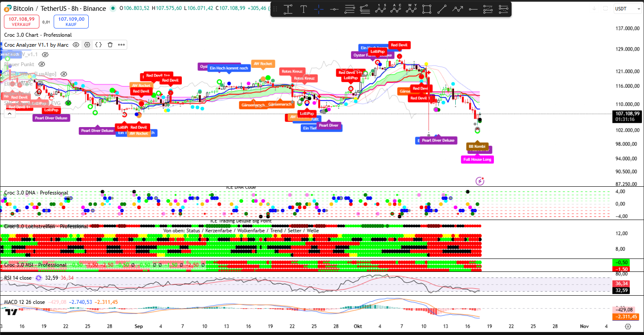The image size is (644, 335).
Task: Click the purple lightning bolt icon
Action: tap(480, 181)
